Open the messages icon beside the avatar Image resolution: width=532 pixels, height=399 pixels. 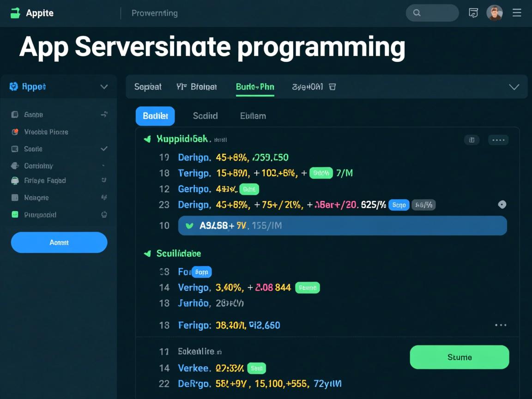(x=473, y=13)
